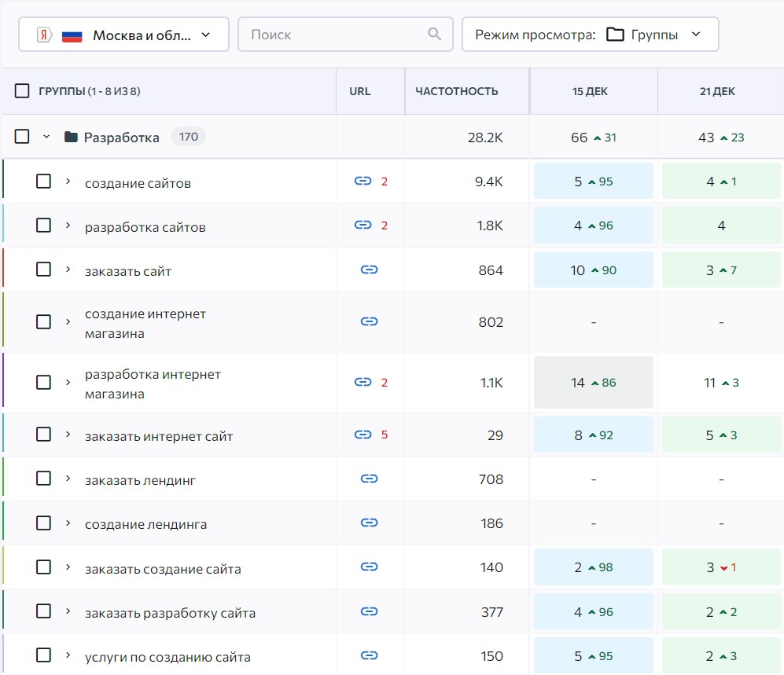Expand the создание интернет магазина row
Screen dimensions: 784x675
coord(68,321)
